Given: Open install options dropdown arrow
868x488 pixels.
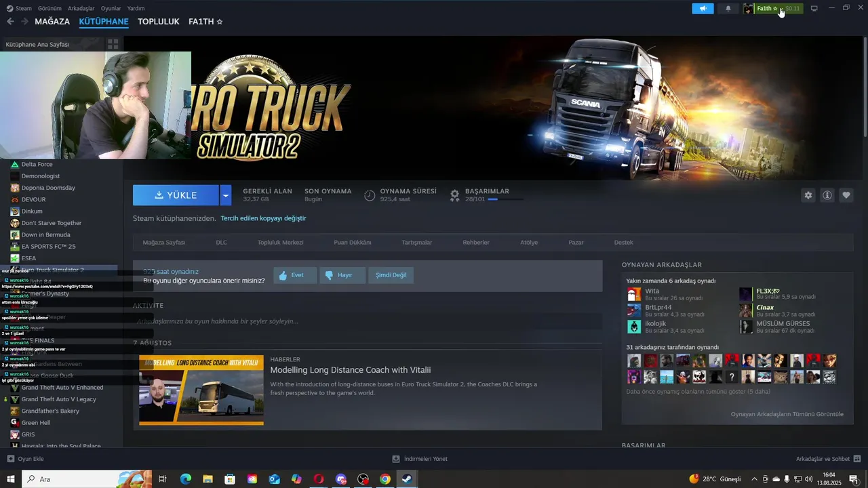Looking at the screenshot, I should [x=226, y=195].
